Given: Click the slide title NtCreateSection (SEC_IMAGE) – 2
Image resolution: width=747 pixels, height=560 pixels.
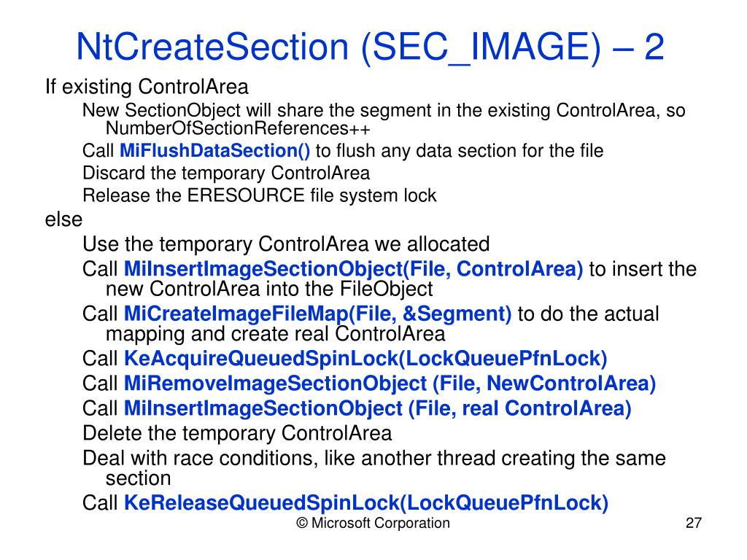Looking at the screenshot, I should pos(370,47).
